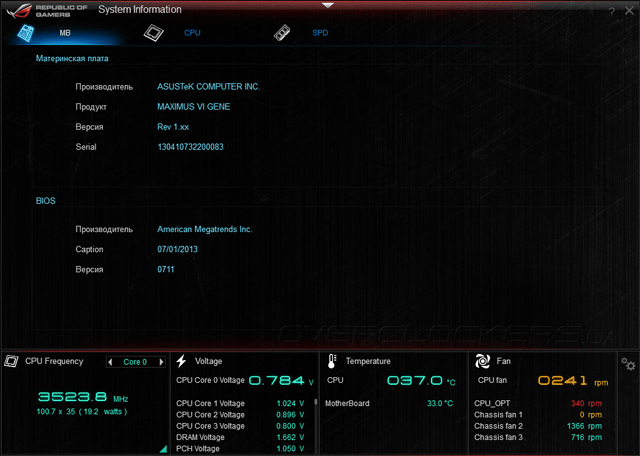Click the Rev 1.xx version value
This screenshot has width=640, height=456.
173,127
